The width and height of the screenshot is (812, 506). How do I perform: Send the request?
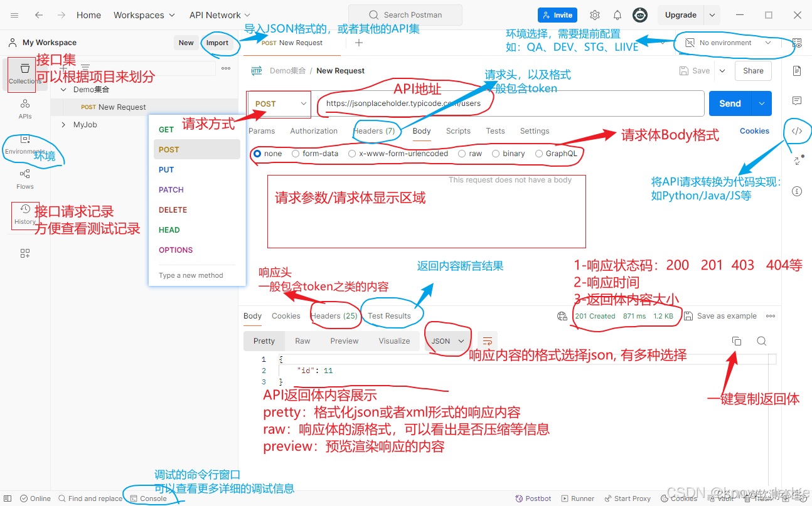pyautogui.click(x=729, y=103)
